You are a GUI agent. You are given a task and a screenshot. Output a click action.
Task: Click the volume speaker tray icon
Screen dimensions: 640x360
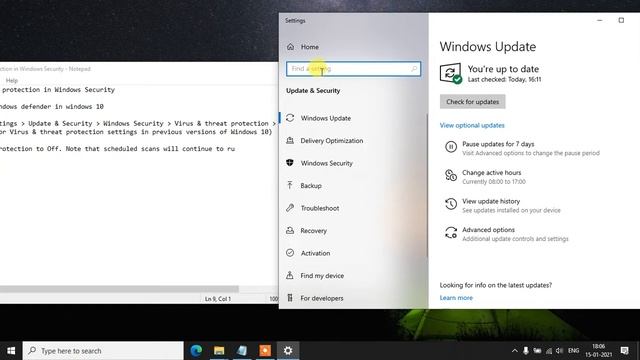[x=560, y=351]
